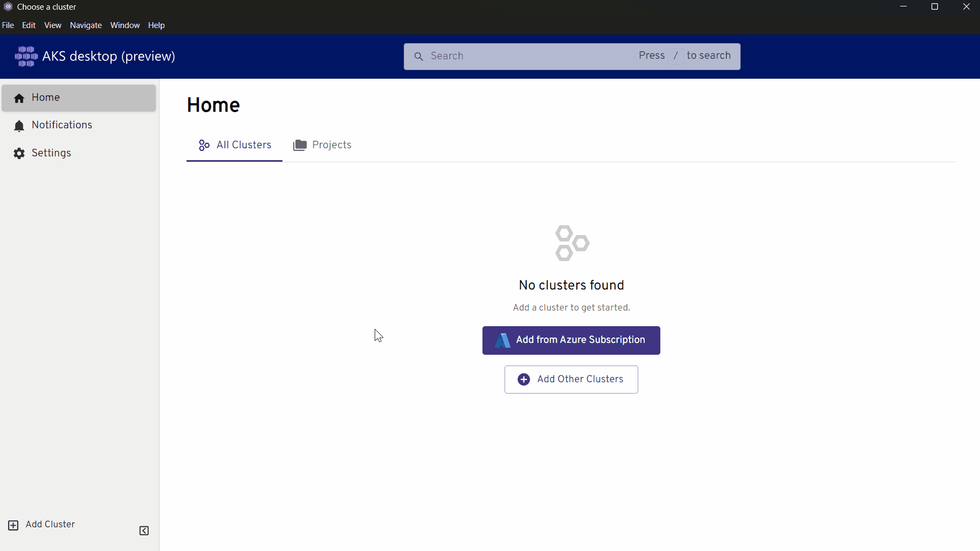Collapse the sidebar with the chevron
Screen dimensions: 980x551
[143, 531]
